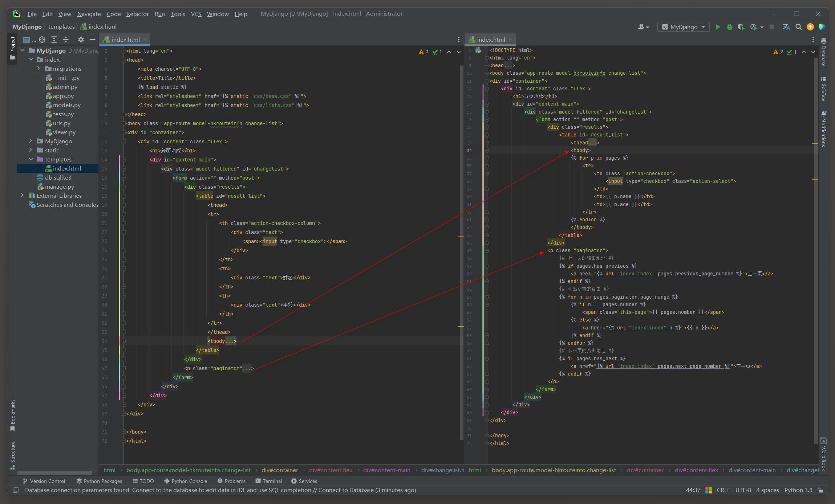Collapse the index folder in tree
The image size is (835, 504).
point(31,60)
